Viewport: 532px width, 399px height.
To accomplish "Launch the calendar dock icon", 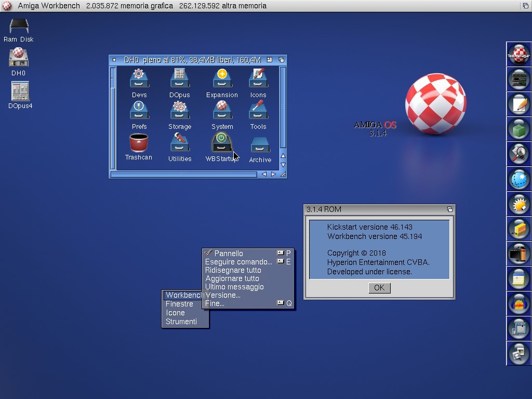I will (519, 278).
